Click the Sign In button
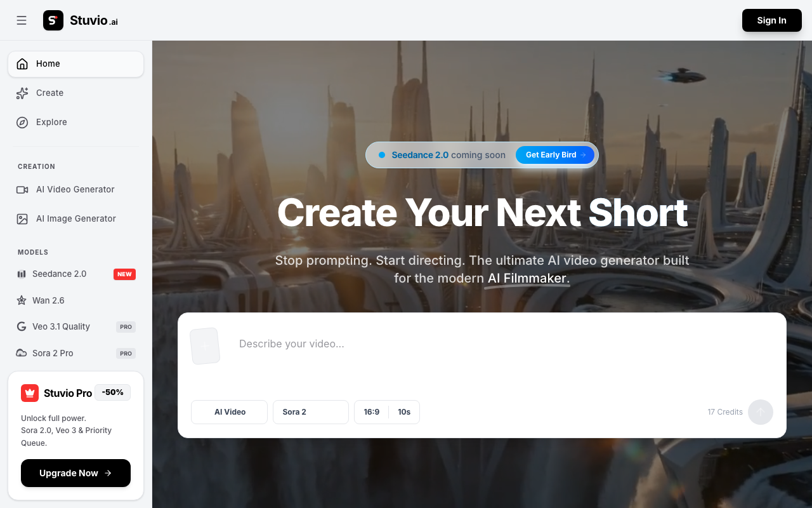Screen dimensions: 812x508 pyautogui.click(x=771, y=20)
